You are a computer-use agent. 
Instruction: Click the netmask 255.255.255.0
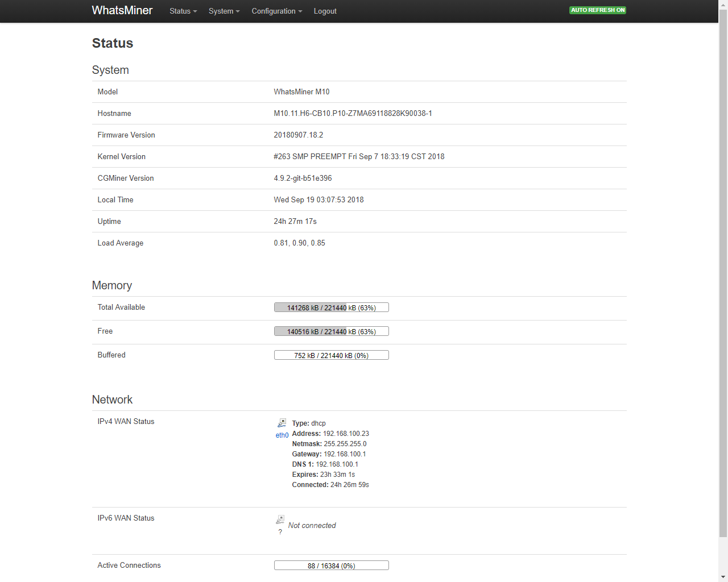345,444
